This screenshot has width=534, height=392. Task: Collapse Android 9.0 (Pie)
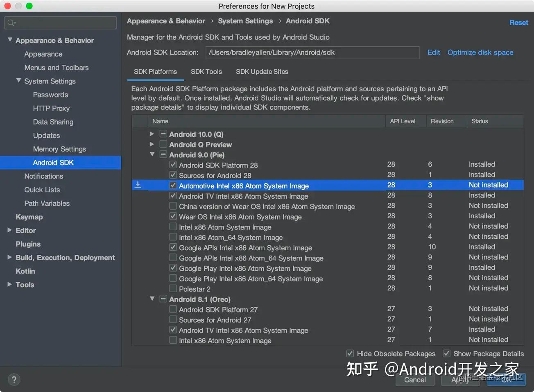tap(152, 155)
